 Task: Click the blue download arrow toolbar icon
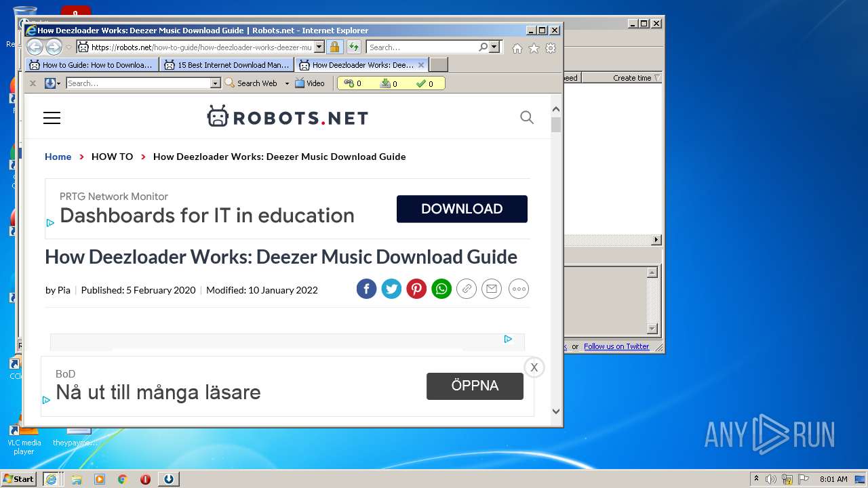pos(50,83)
